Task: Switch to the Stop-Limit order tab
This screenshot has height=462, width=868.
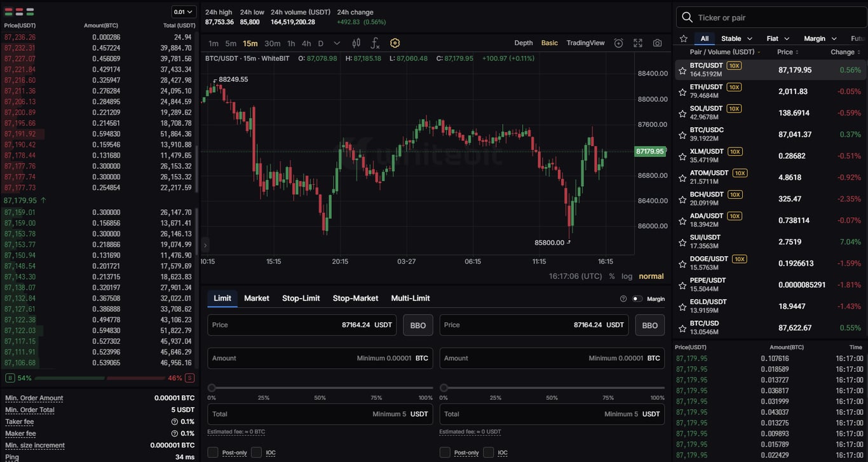Action: point(301,298)
